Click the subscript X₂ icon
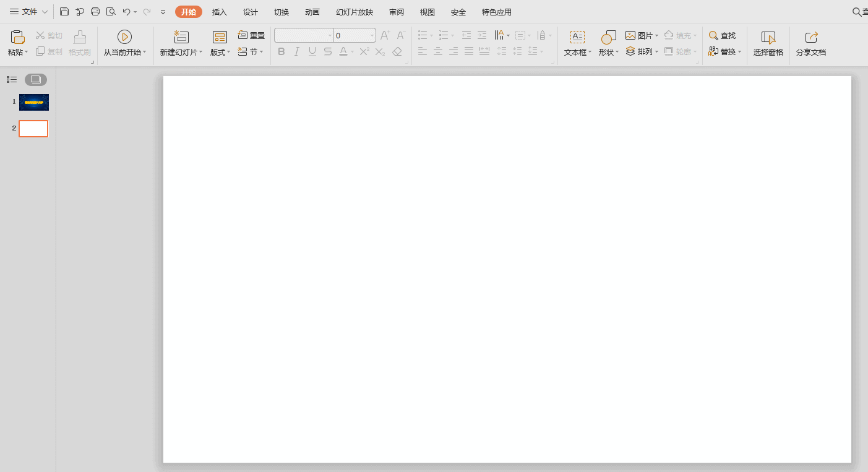 380,51
